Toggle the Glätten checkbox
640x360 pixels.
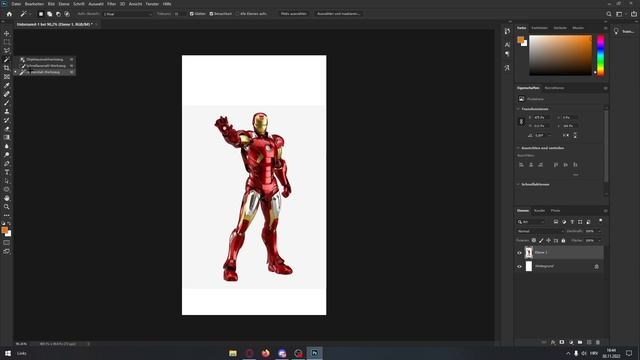pos(191,14)
